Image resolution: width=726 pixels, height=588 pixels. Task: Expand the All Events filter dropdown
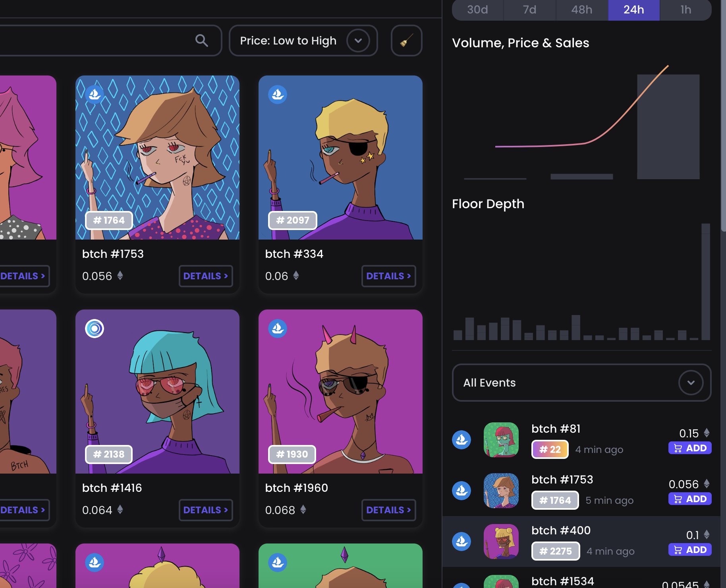pyautogui.click(x=581, y=383)
